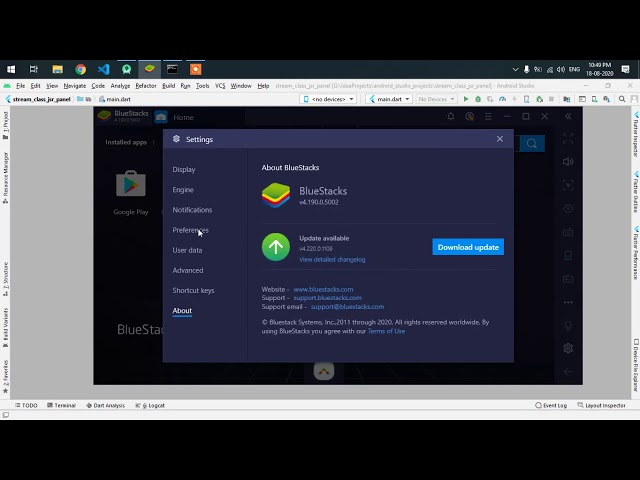Click the BlueStacks search button

tap(532, 143)
